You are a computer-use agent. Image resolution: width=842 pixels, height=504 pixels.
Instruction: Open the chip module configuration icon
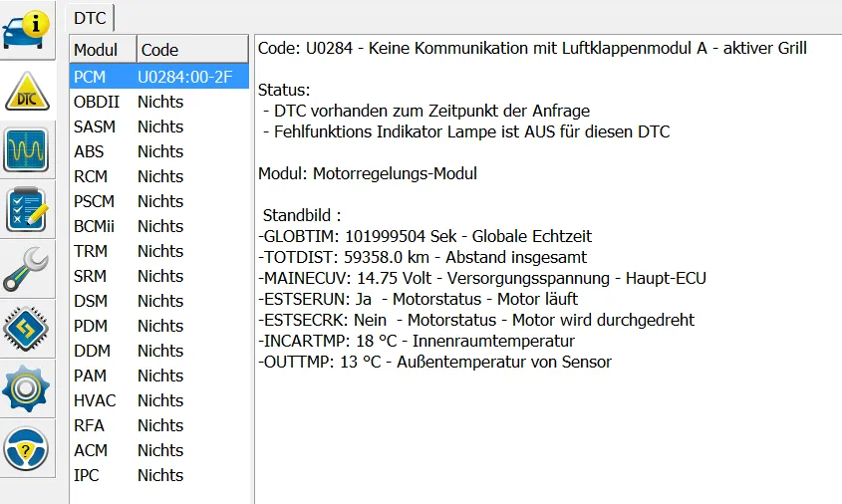click(27, 328)
